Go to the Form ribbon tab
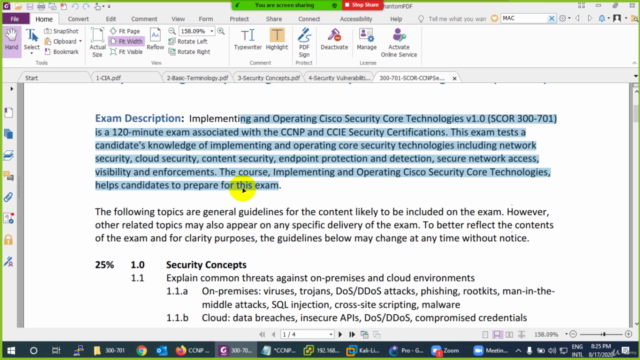Image resolution: width=640 pixels, height=360 pixels. (206, 19)
